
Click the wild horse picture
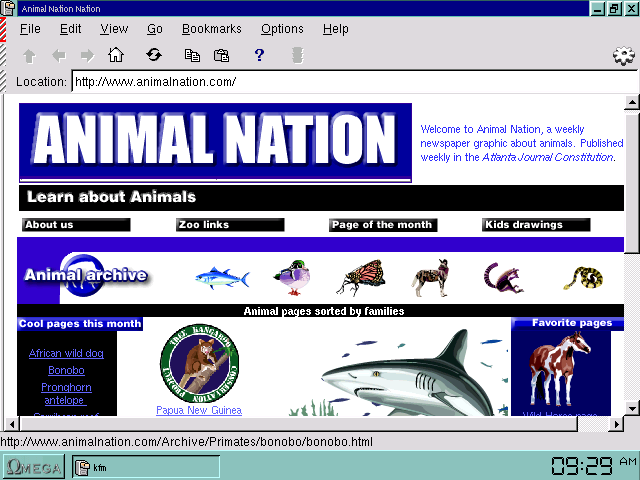click(560, 369)
